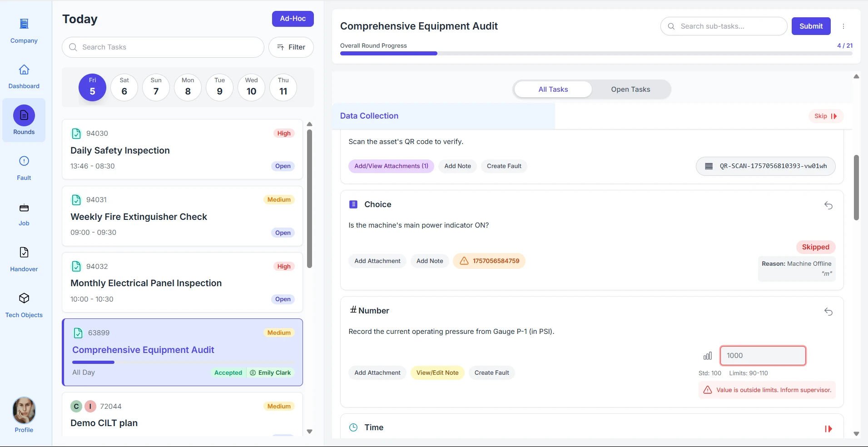Click the chart icon beside pressure input
This screenshot has width=868, height=447.
(708, 356)
